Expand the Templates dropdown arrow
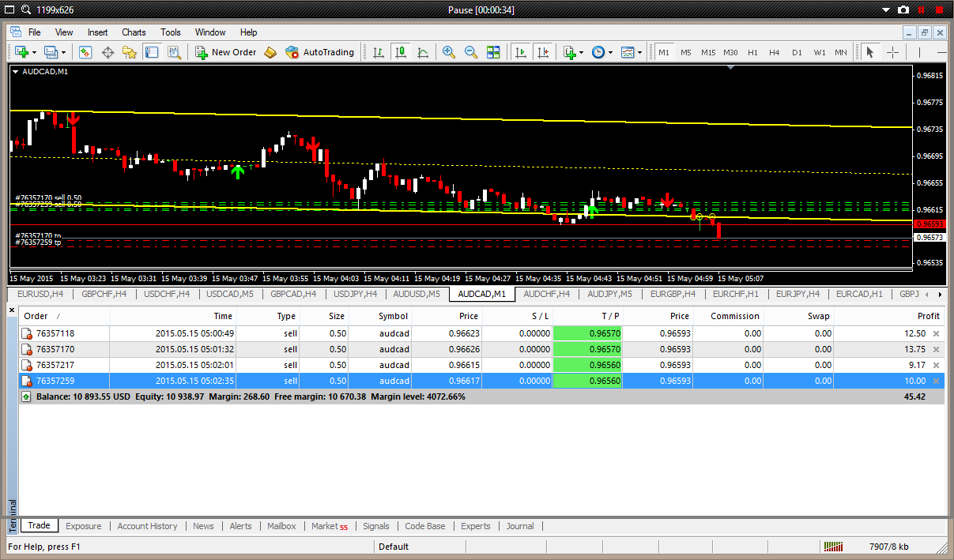The image size is (954, 560). coord(639,52)
